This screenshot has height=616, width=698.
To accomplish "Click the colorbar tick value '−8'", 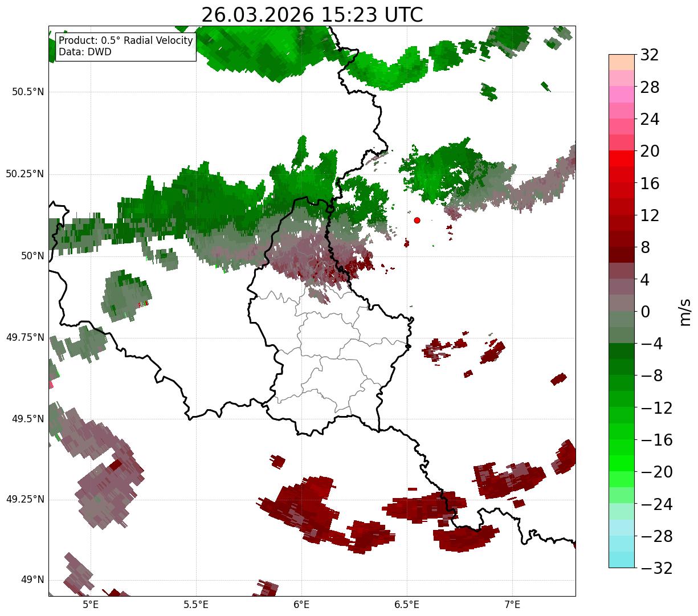I will [652, 376].
